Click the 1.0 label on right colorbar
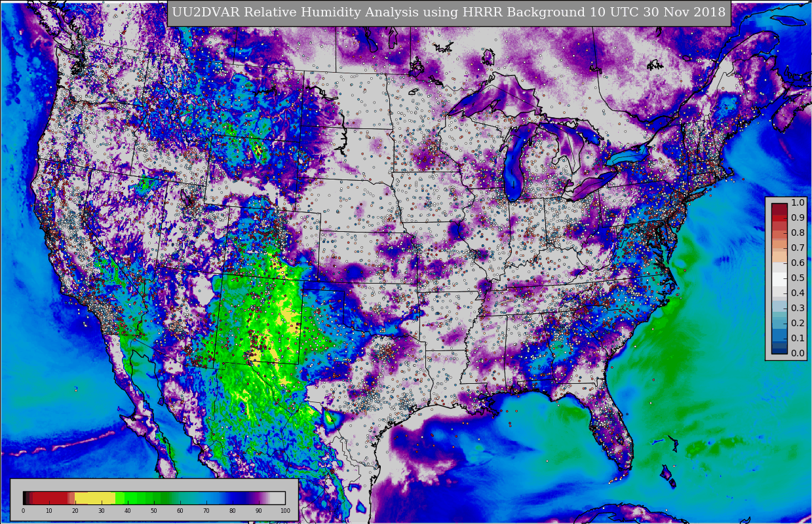This screenshot has height=524, width=812. (798, 202)
